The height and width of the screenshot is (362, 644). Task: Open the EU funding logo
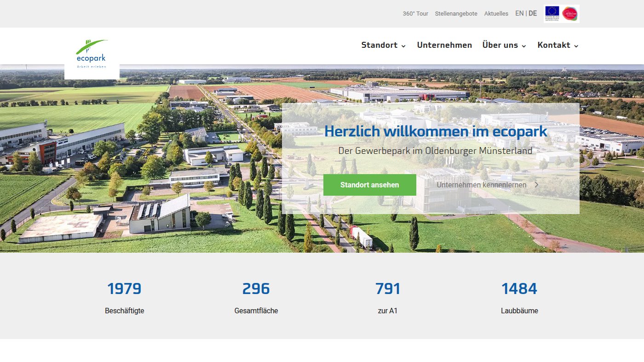click(552, 14)
